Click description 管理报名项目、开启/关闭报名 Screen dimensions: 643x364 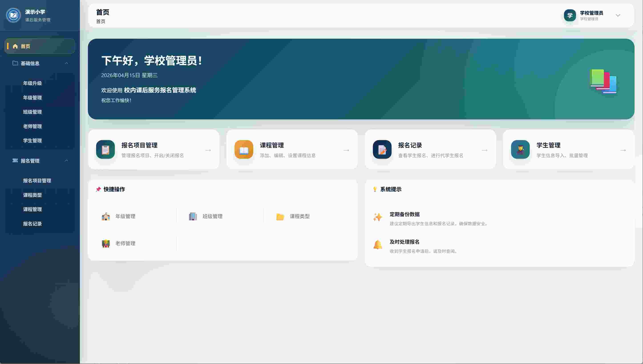coord(153,155)
